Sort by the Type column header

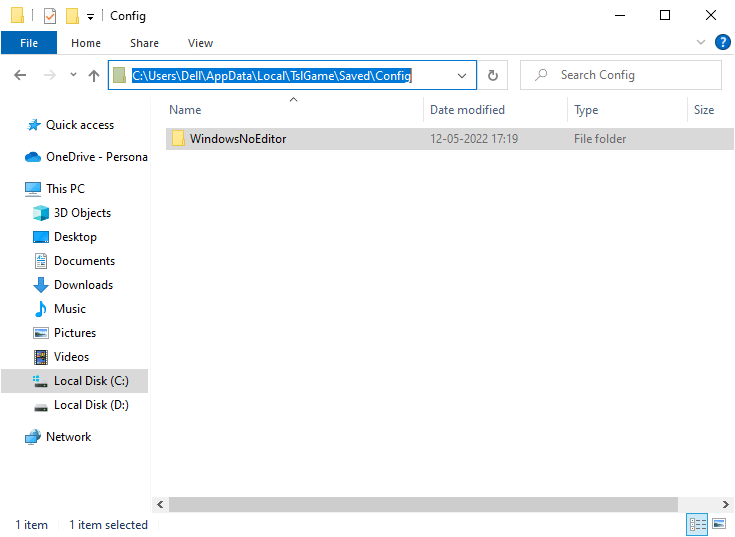coord(586,110)
